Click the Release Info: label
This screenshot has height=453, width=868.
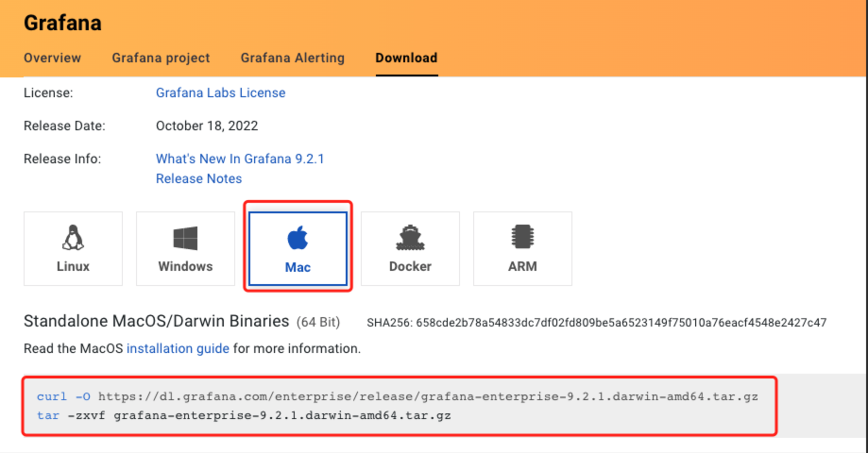(x=62, y=159)
